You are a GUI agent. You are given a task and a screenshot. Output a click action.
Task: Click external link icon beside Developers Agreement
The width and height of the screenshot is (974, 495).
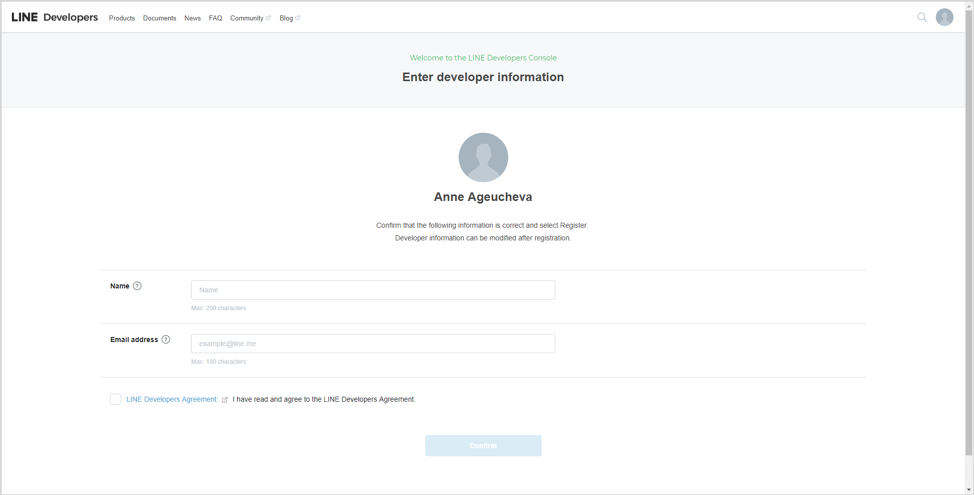(225, 399)
